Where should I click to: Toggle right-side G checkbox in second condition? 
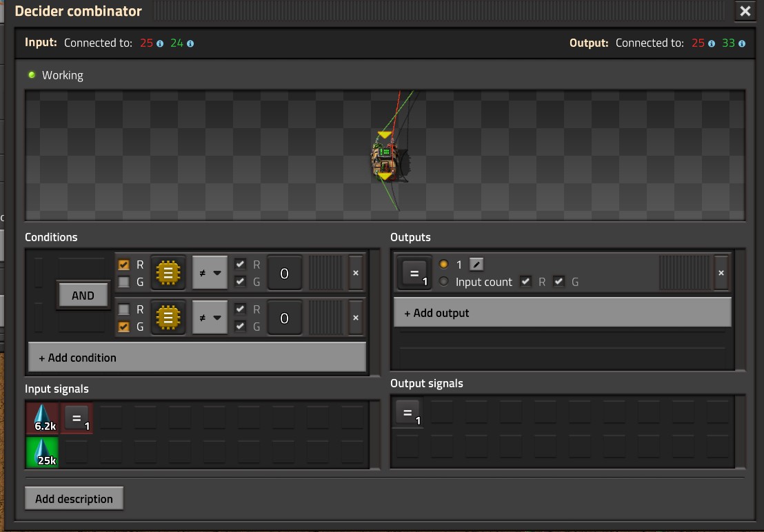[x=240, y=326]
